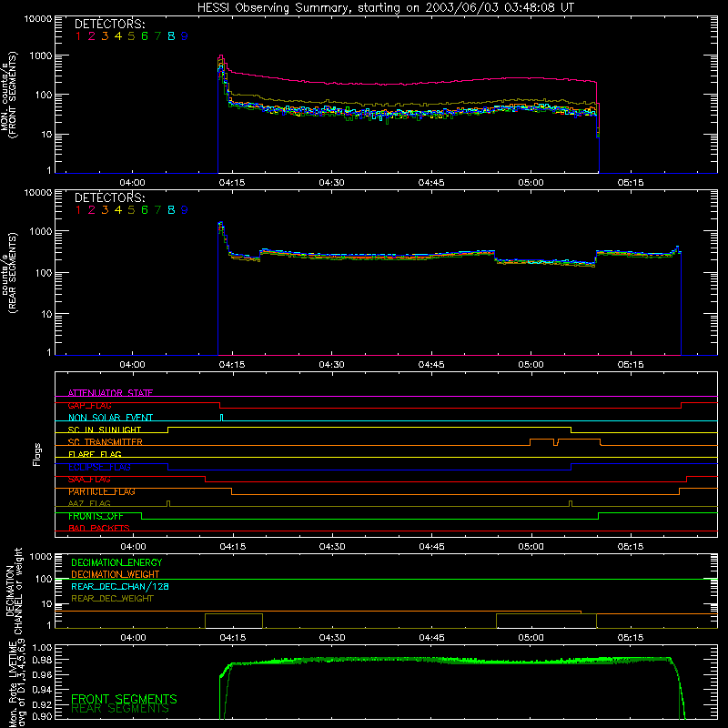Select detector 1 in rear segments legend
Screen dimensions: 728x728
point(78,210)
